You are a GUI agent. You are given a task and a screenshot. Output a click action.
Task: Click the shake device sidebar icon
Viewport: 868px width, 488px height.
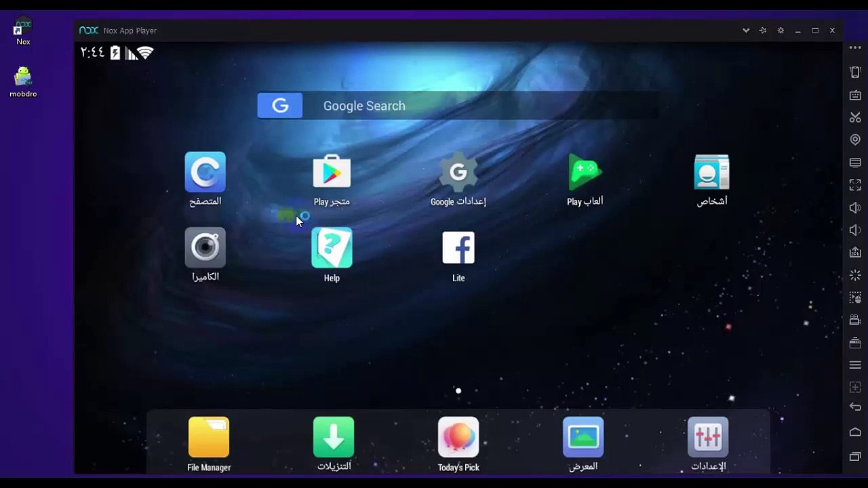point(855,72)
